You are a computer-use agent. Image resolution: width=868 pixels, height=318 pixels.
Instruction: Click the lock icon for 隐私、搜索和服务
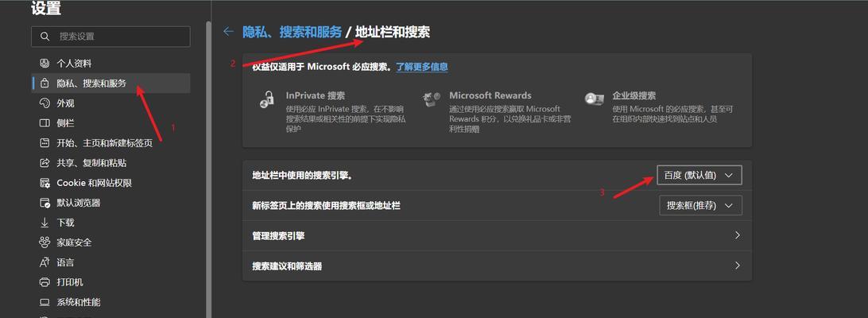(45, 83)
